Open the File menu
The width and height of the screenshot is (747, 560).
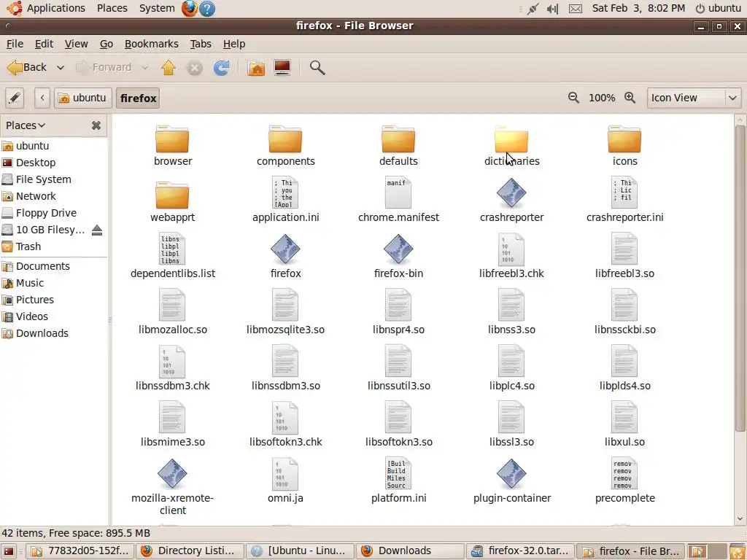(x=15, y=44)
